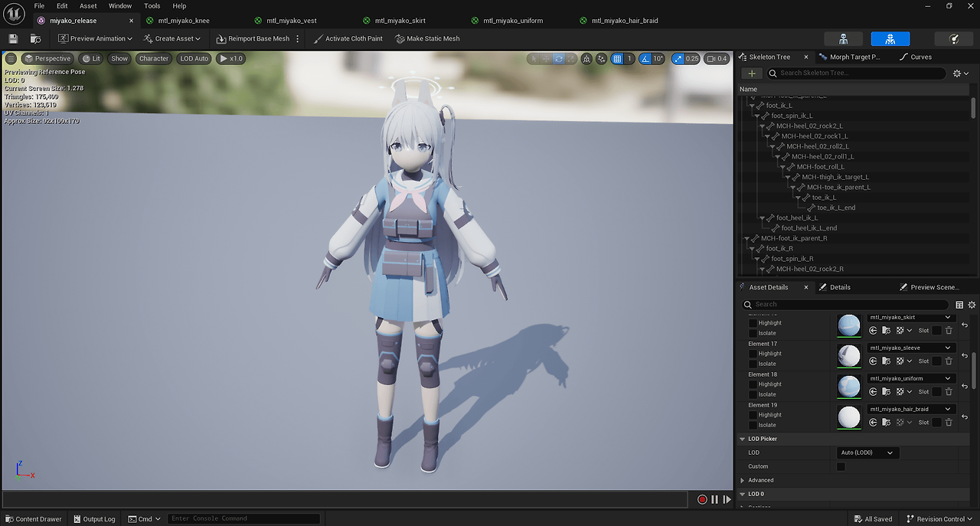Screen dimensions: 980x526
Task: Open Asset Details settings gear
Action: 972,304
